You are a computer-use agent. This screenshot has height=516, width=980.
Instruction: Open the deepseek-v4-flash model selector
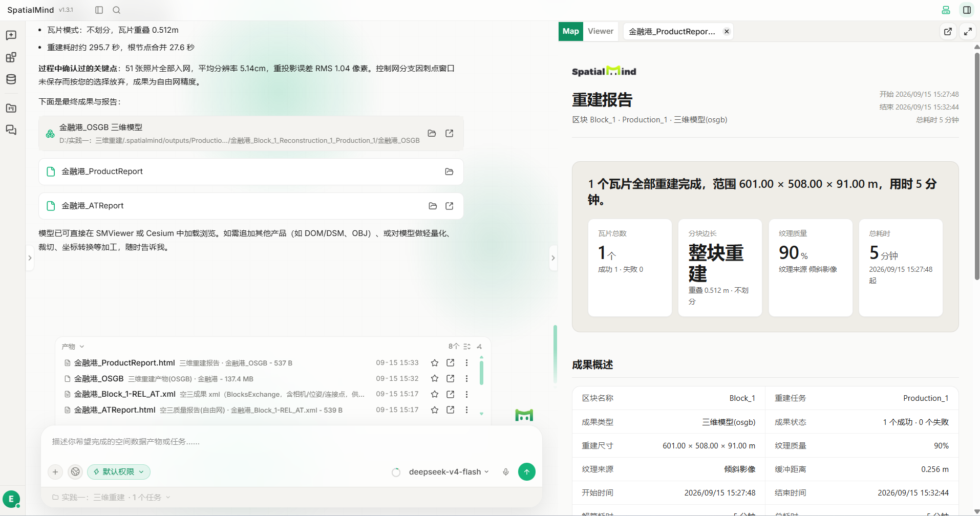coord(449,472)
